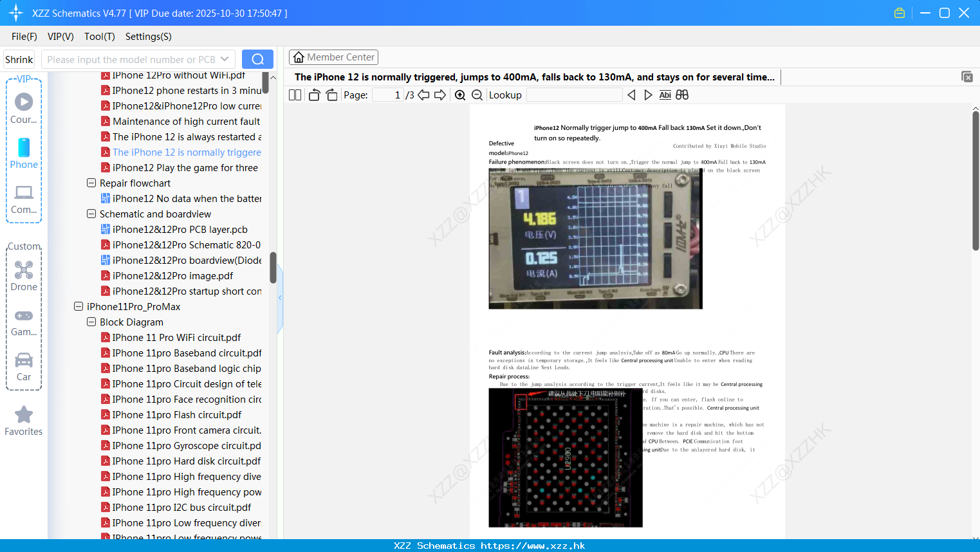
Task: Find next lookup match (right triangle)
Action: point(648,95)
